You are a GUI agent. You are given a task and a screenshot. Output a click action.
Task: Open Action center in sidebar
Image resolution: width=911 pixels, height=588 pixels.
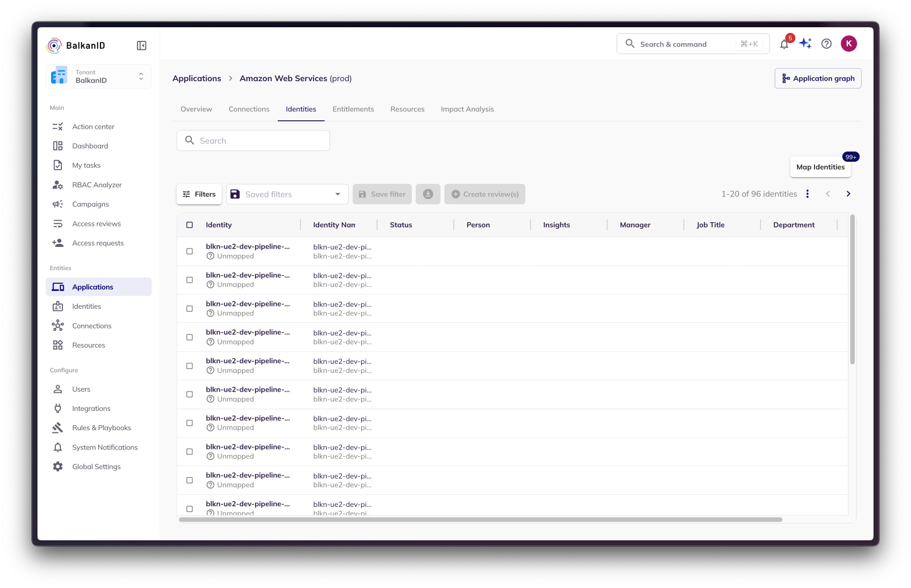(x=98, y=127)
